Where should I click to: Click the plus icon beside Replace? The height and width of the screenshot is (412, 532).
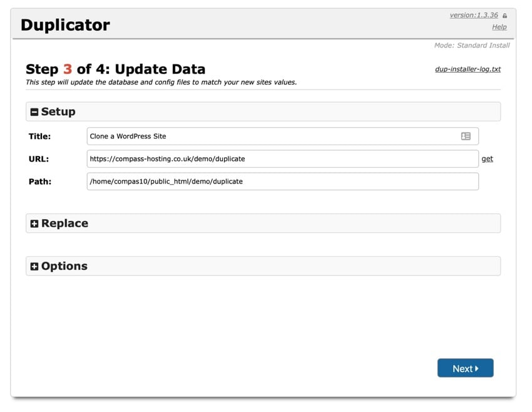(34, 224)
